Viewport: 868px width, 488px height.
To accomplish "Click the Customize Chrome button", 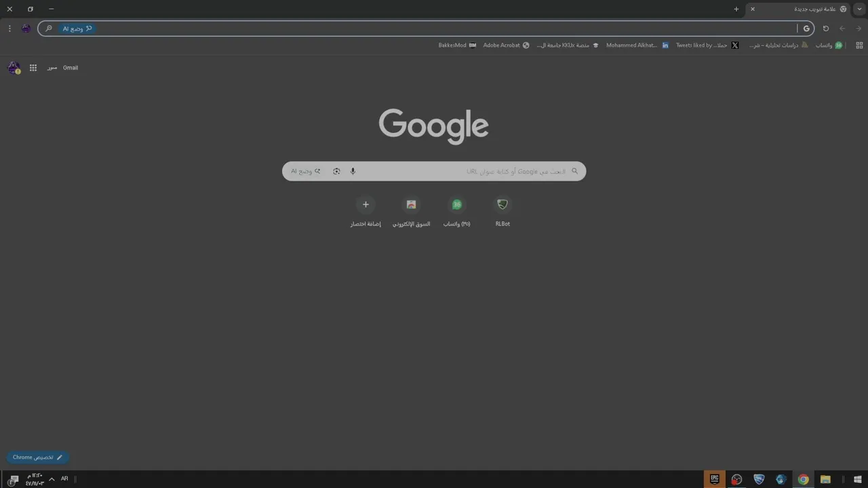I will [x=38, y=457].
